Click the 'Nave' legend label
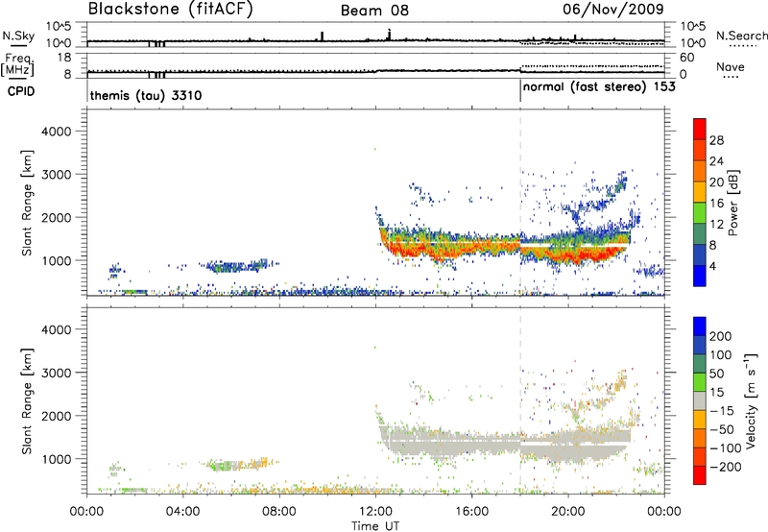 731,67
